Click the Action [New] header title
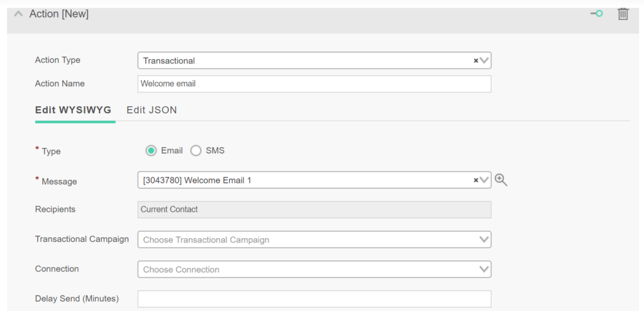The width and height of the screenshot is (644, 311). tap(58, 14)
